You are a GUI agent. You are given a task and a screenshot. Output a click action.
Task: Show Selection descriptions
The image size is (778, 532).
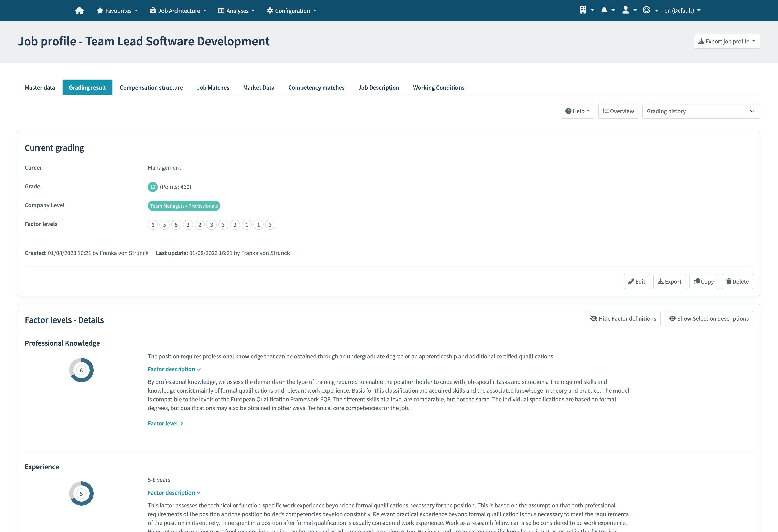(709, 318)
